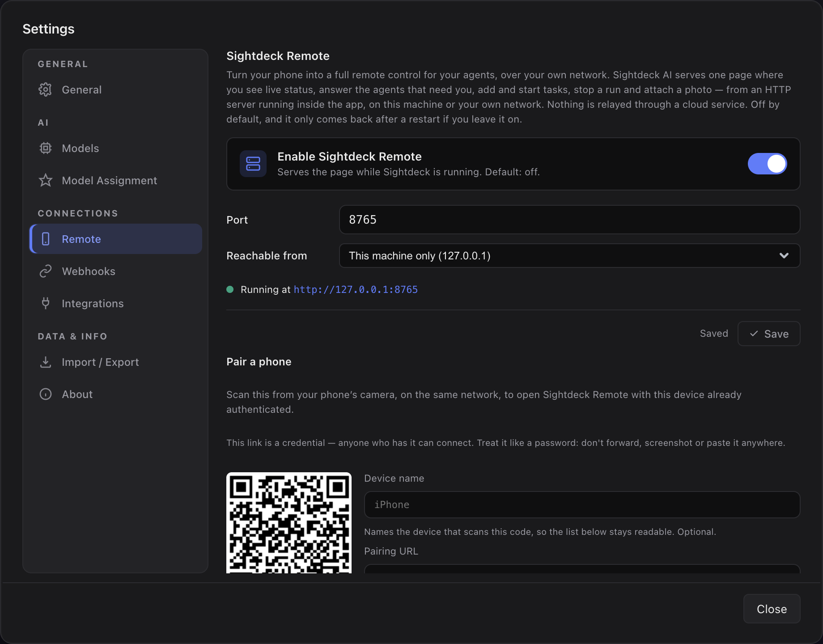Open the General settings section
823x644 pixels.
click(116, 89)
